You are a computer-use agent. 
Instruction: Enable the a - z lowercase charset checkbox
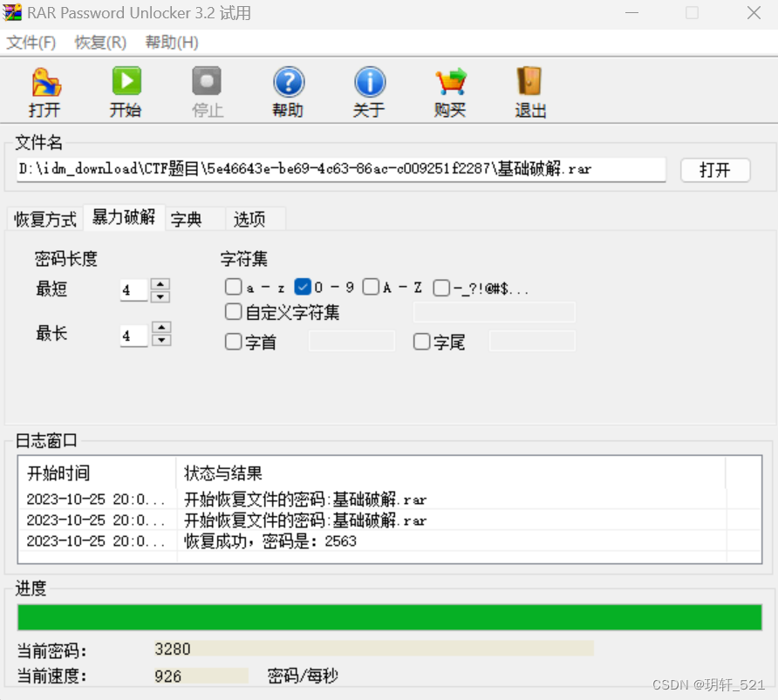click(233, 287)
